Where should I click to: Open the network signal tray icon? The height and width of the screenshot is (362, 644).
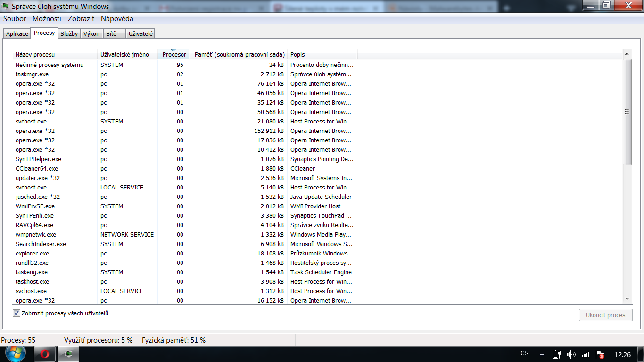[586, 354]
